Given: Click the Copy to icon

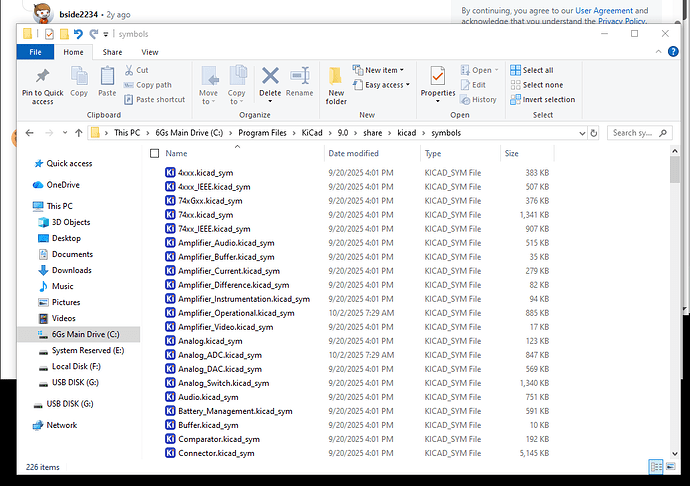Looking at the screenshot, I should point(238,75).
